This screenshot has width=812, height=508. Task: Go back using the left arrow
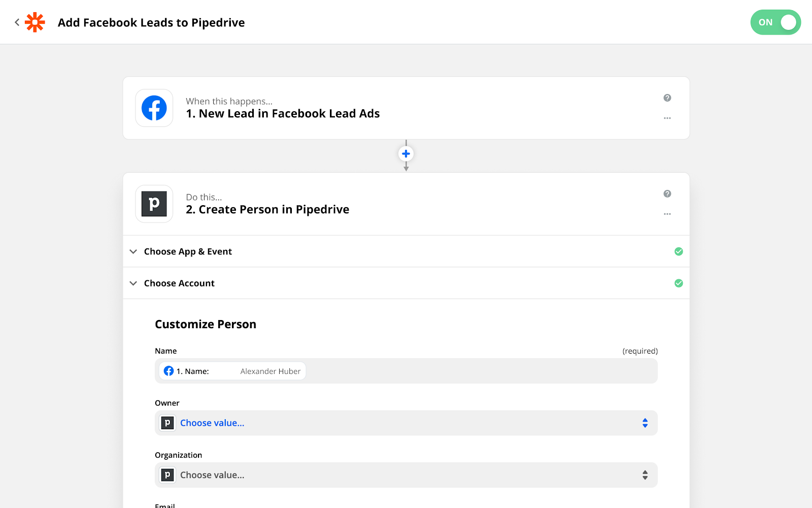point(17,22)
